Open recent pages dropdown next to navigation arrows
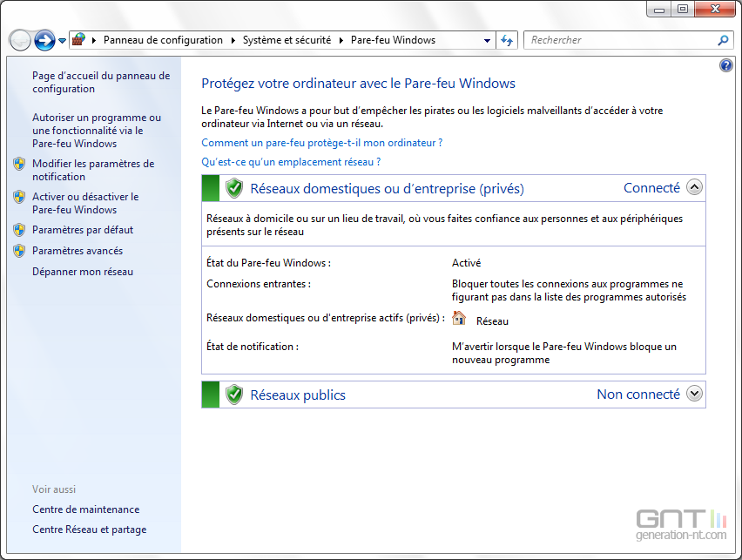742x560 pixels. pos(63,40)
